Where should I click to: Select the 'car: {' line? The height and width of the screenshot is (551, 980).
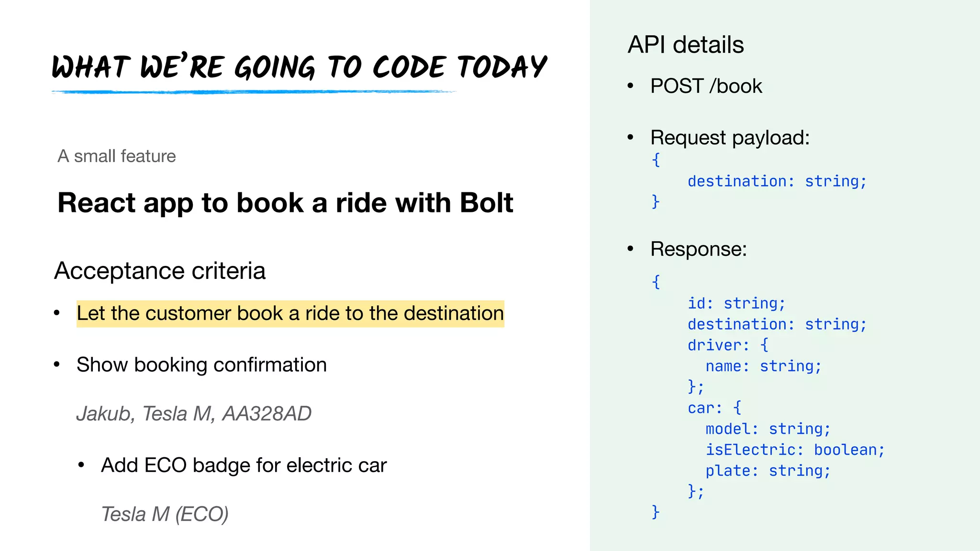point(714,408)
